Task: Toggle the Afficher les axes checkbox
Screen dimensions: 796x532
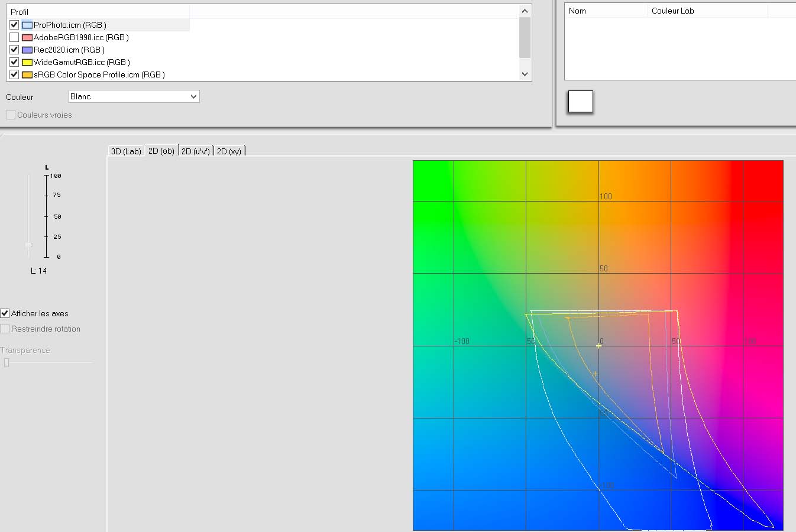Action: tap(5, 313)
